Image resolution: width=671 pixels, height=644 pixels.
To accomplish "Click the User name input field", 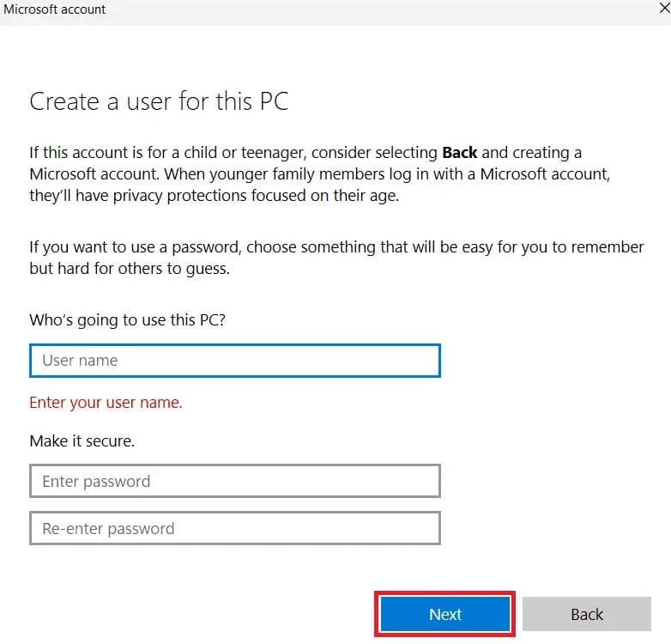I will tap(234, 361).
